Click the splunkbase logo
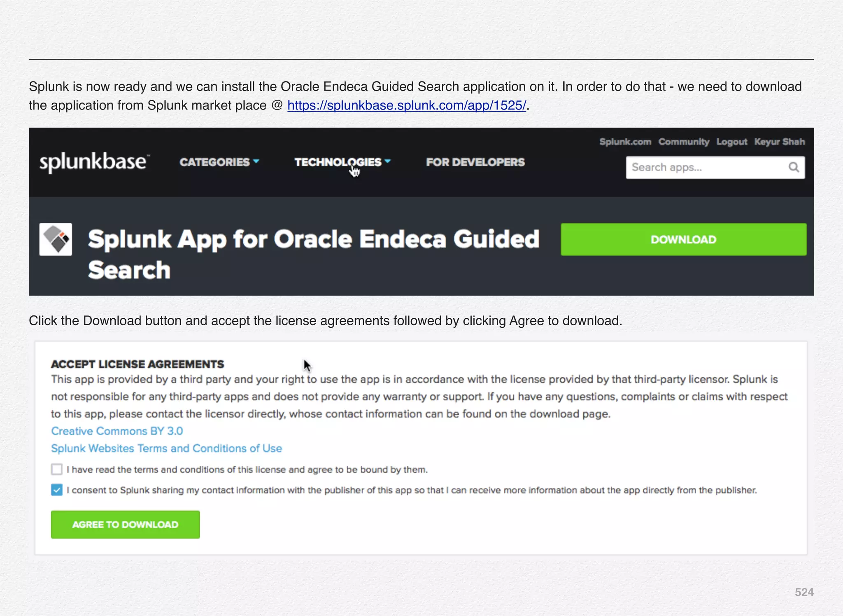The height and width of the screenshot is (616, 843). 94,162
